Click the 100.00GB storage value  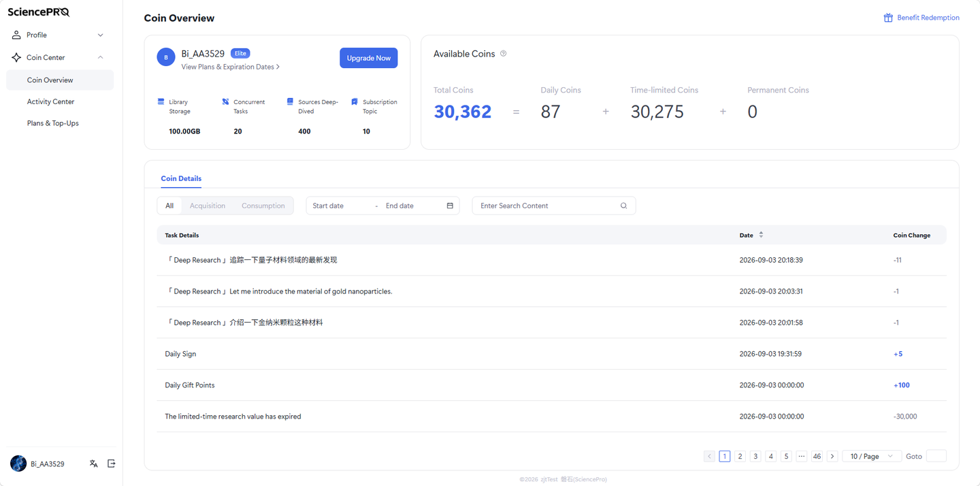point(184,131)
